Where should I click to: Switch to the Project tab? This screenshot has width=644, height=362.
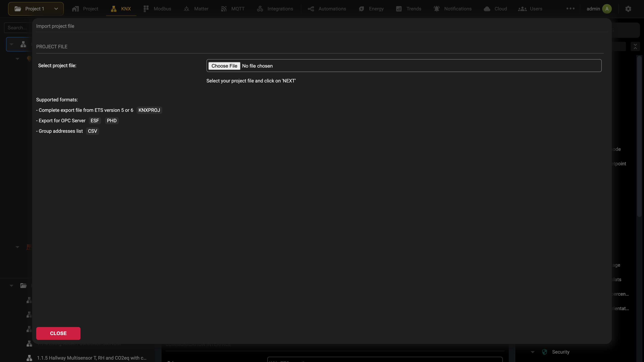(x=85, y=9)
